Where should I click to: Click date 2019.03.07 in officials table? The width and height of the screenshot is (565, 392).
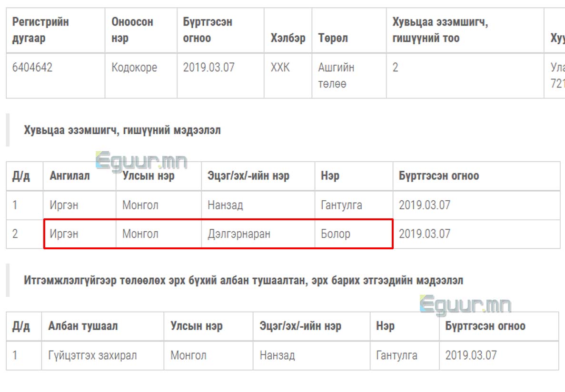click(471, 355)
